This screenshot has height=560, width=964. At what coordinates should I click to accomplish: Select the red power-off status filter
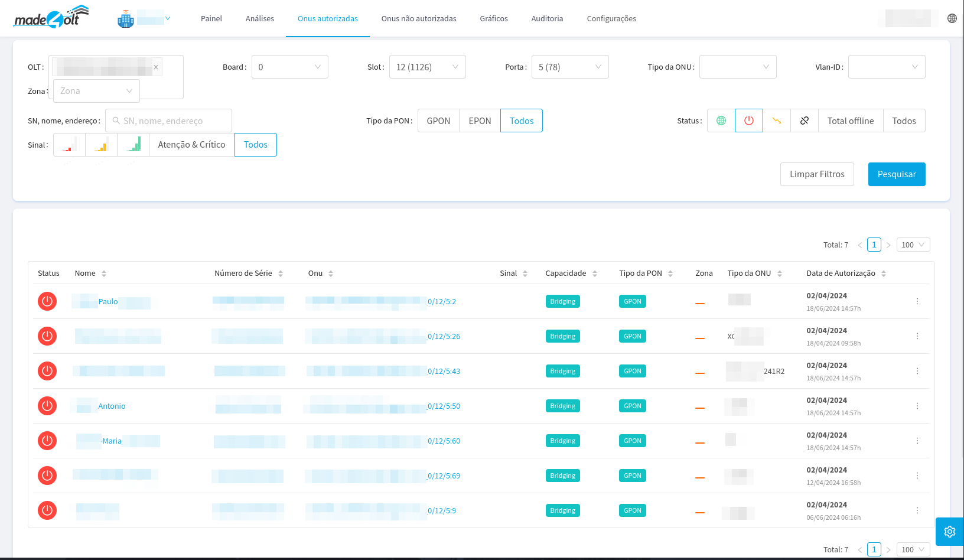[749, 121]
